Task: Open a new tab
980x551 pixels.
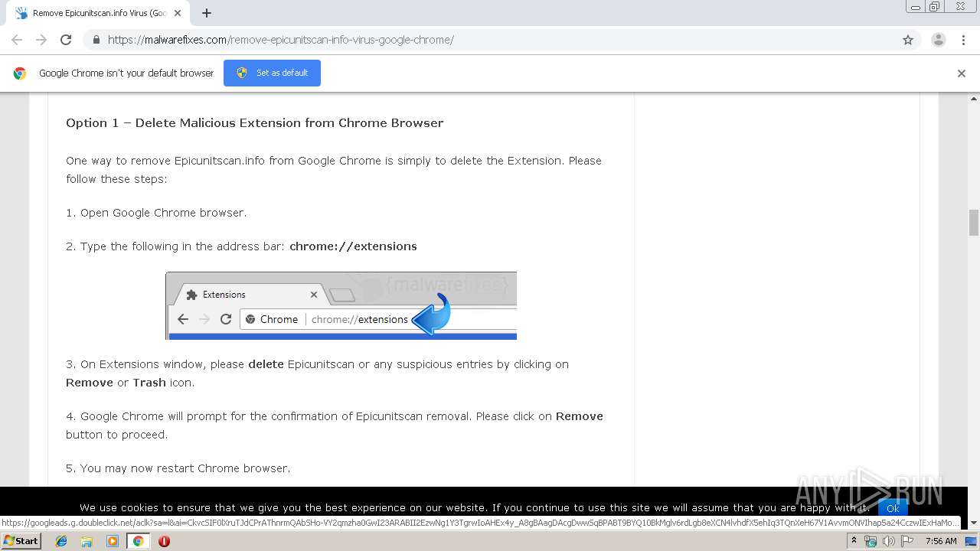Action: point(207,13)
